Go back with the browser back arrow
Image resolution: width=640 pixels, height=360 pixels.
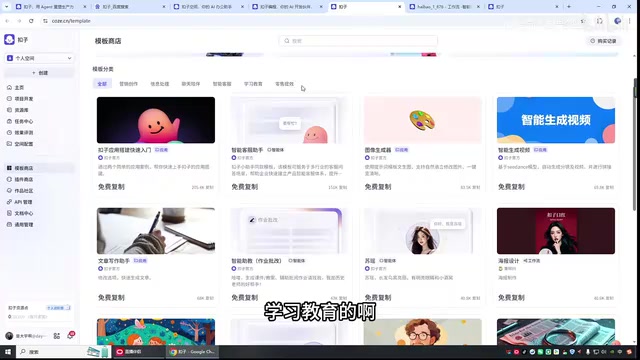[7, 21]
